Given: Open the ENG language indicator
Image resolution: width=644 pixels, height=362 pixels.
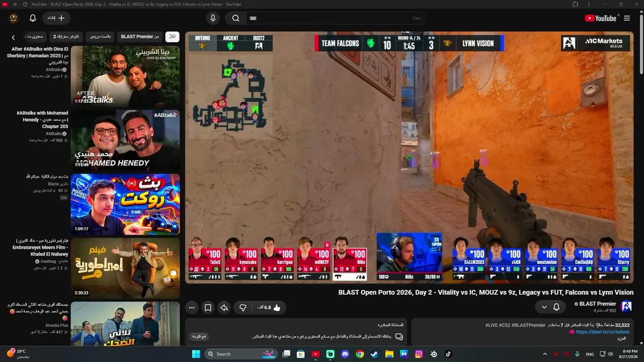Looking at the screenshot, I should pos(590,354).
